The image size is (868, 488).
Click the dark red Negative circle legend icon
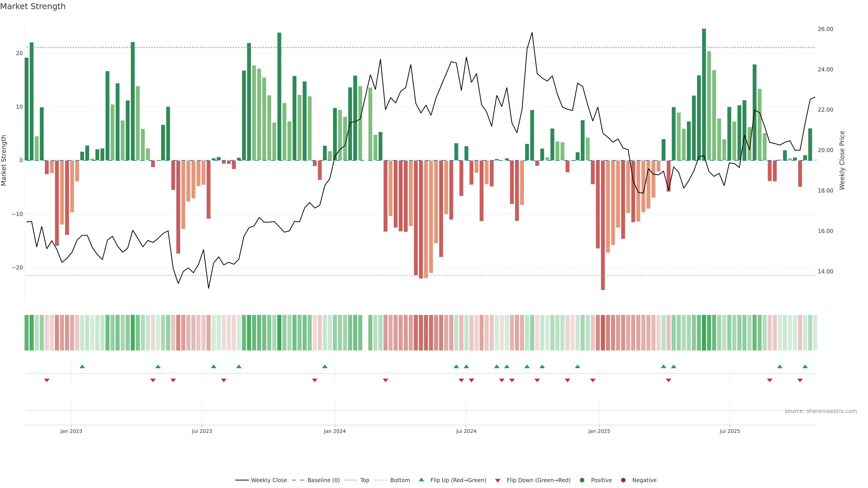point(623,480)
